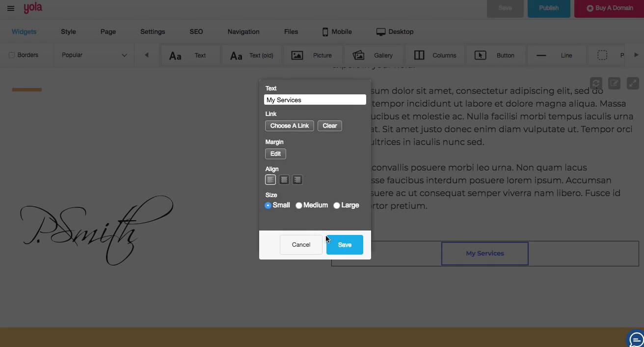644x347 pixels.
Task: Open the Popular widget category dropdown
Action: coord(93,55)
